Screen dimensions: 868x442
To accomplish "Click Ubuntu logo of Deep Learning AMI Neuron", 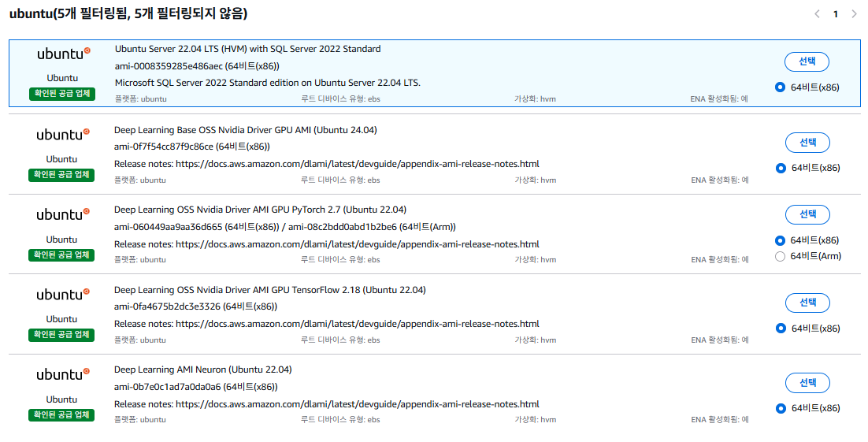I will pyautogui.click(x=62, y=374).
